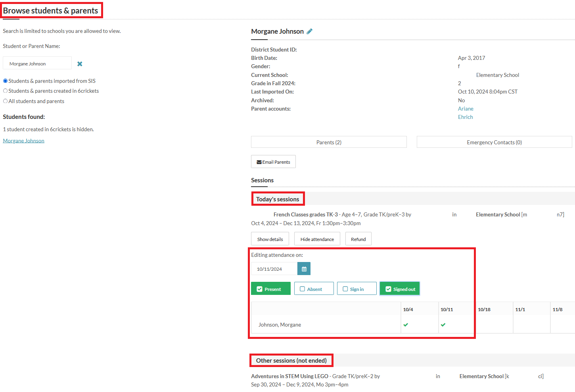Toggle the Signed out button
The width and height of the screenshot is (575, 392).
(x=400, y=289)
